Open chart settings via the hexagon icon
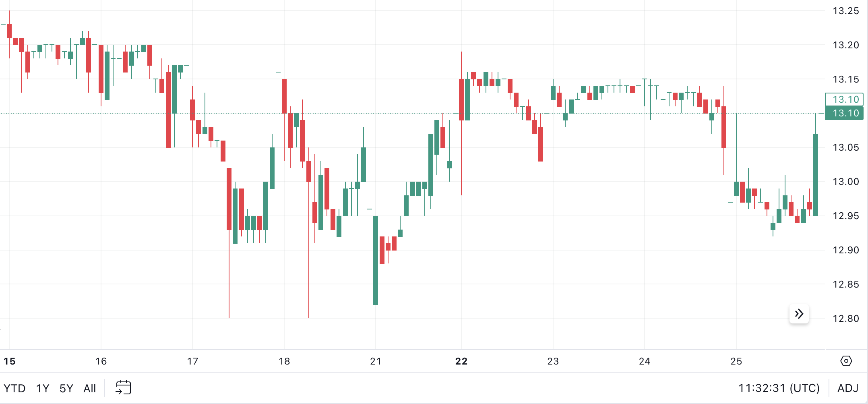The height and width of the screenshot is (404, 868). coord(847,362)
